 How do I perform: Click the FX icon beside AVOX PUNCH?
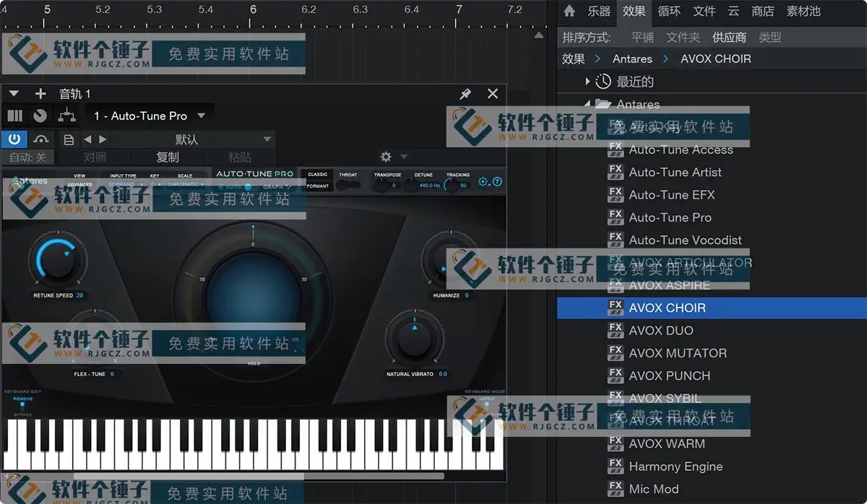pyautogui.click(x=616, y=375)
